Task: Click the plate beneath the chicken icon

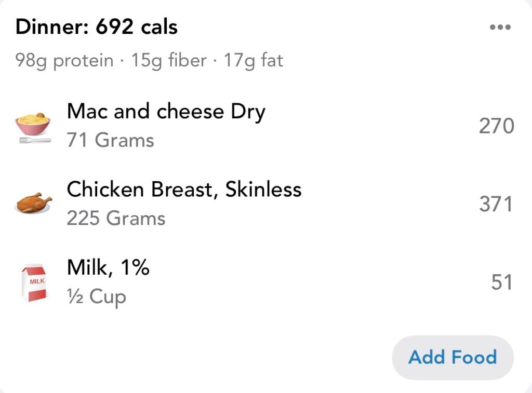Action: click(33, 212)
